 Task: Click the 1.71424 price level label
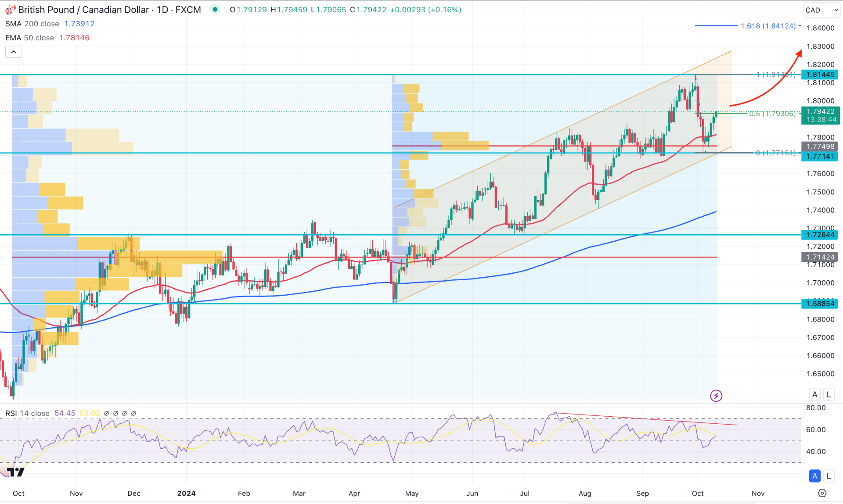(x=820, y=257)
